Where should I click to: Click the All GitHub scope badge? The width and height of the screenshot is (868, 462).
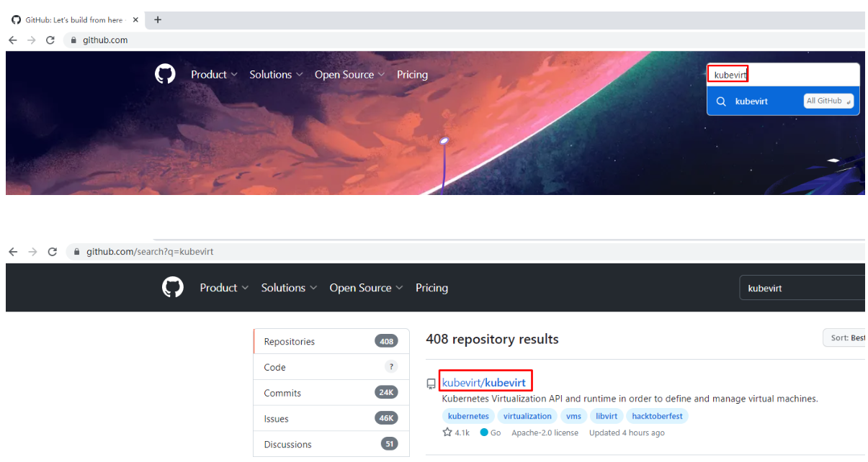828,101
